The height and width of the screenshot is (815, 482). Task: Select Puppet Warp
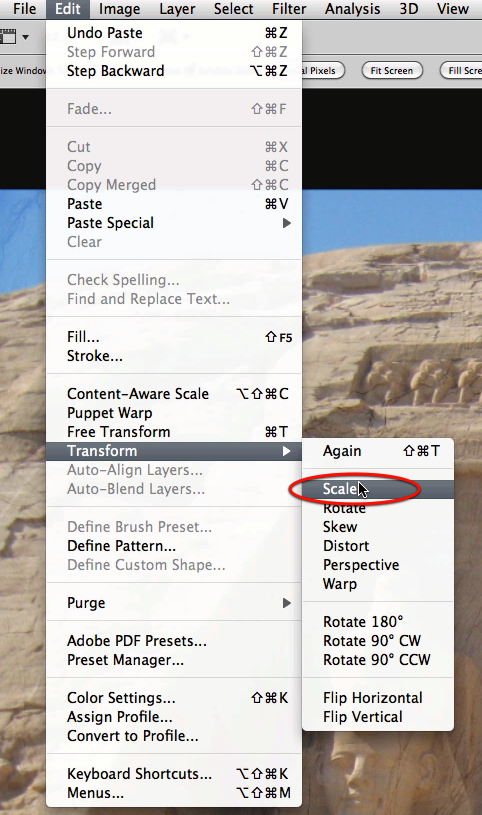click(174, 413)
